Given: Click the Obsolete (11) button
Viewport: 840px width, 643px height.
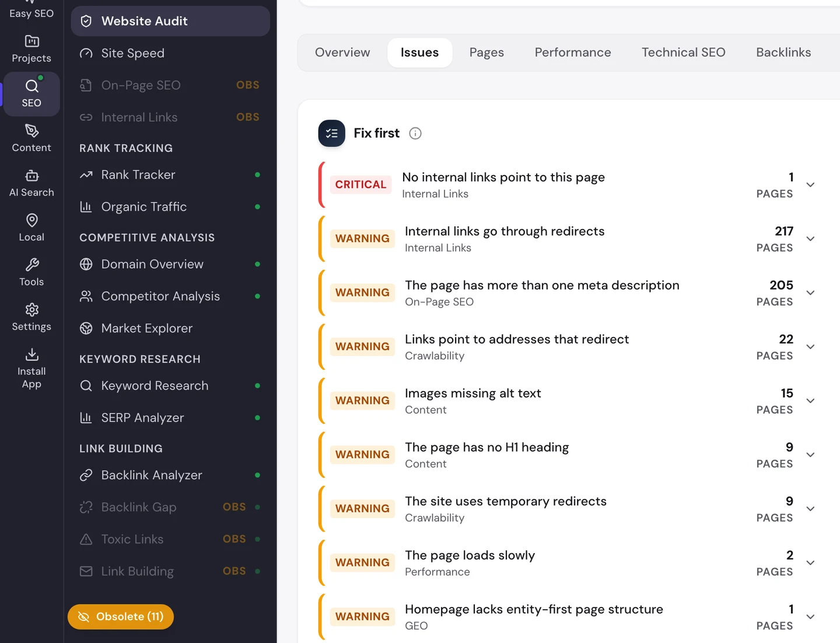Looking at the screenshot, I should [121, 617].
